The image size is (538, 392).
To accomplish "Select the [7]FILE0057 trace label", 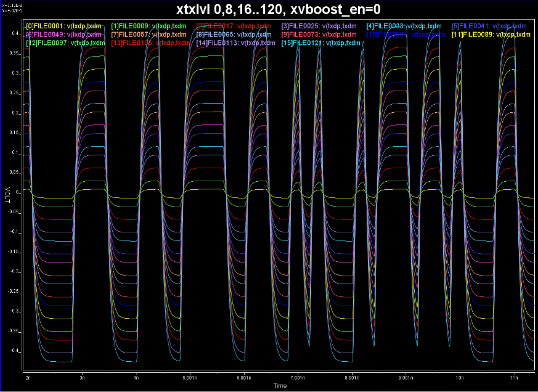I will point(149,35).
